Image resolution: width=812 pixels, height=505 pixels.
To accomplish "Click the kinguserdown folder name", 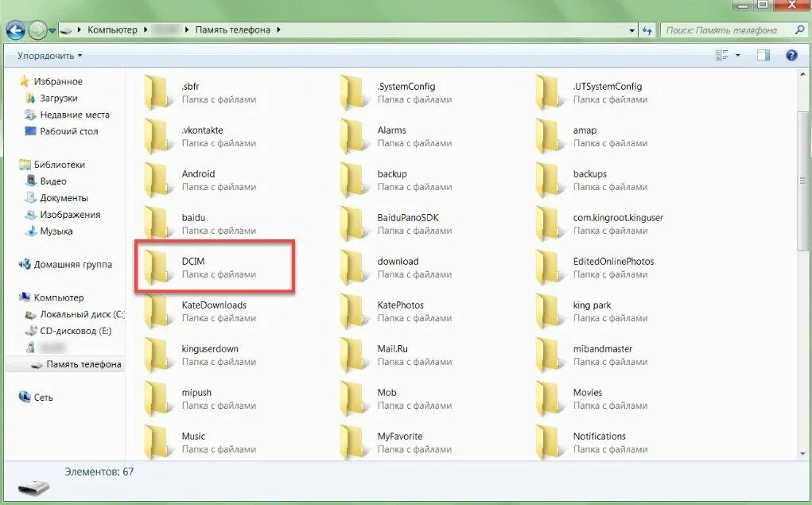I will [210, 348].
